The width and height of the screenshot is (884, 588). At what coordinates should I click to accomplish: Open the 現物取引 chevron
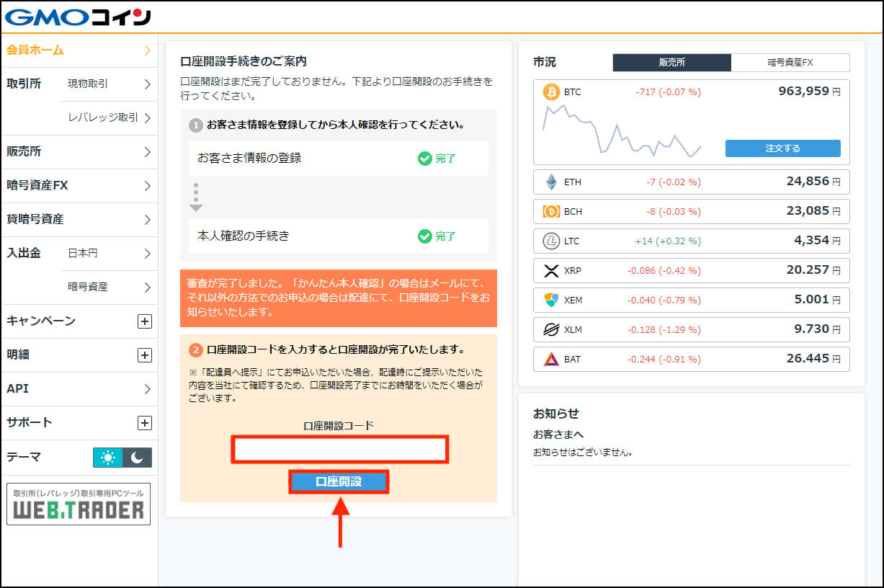click(x=147, y=84)
